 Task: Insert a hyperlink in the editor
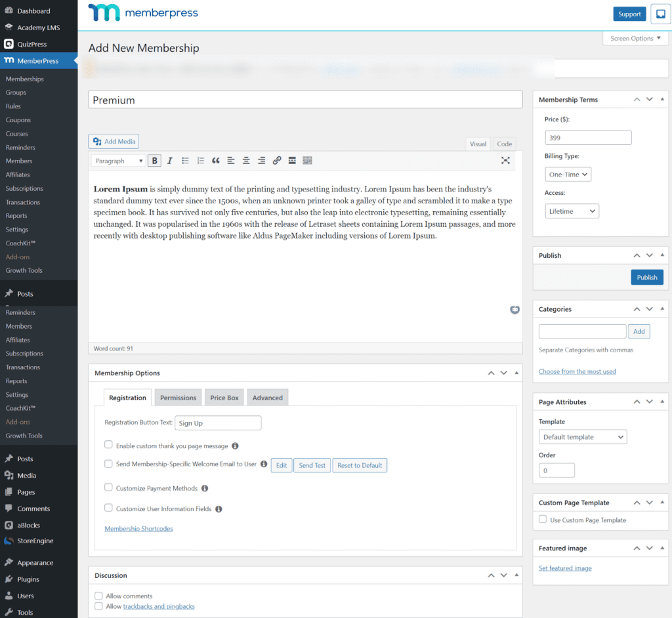pyautogui.click(x=276, y=160)
